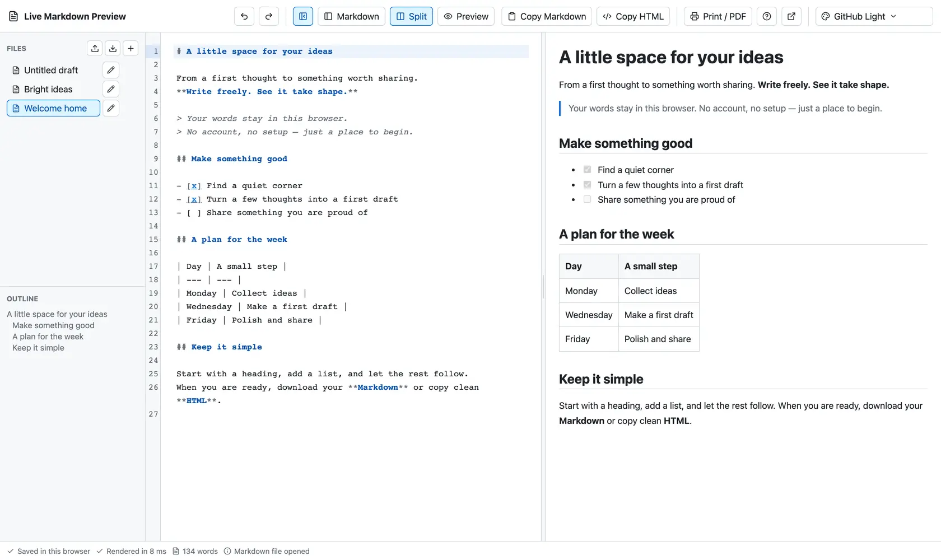Click line number 13 in the gutter
The image size is (941, 560).
153,212
